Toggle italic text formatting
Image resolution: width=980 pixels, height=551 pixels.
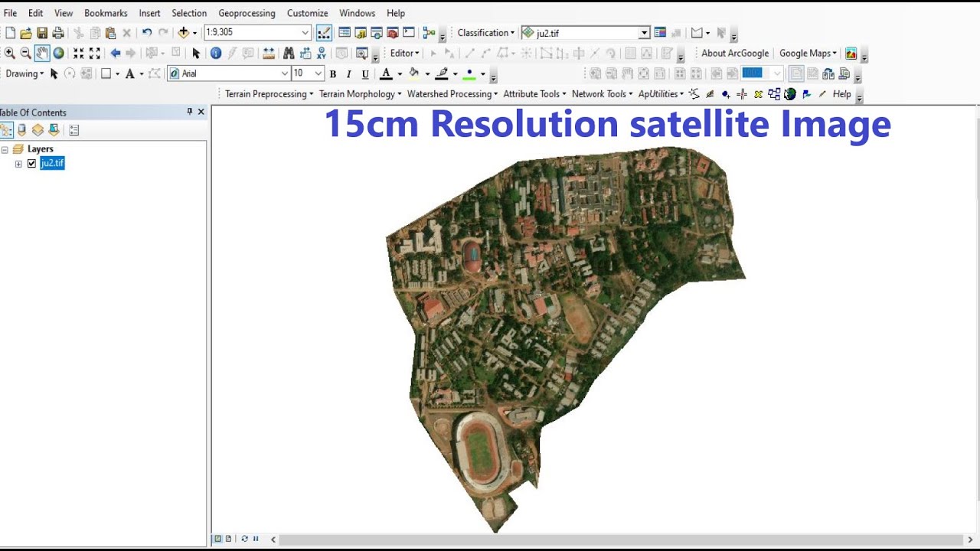(x=349, y=74)
